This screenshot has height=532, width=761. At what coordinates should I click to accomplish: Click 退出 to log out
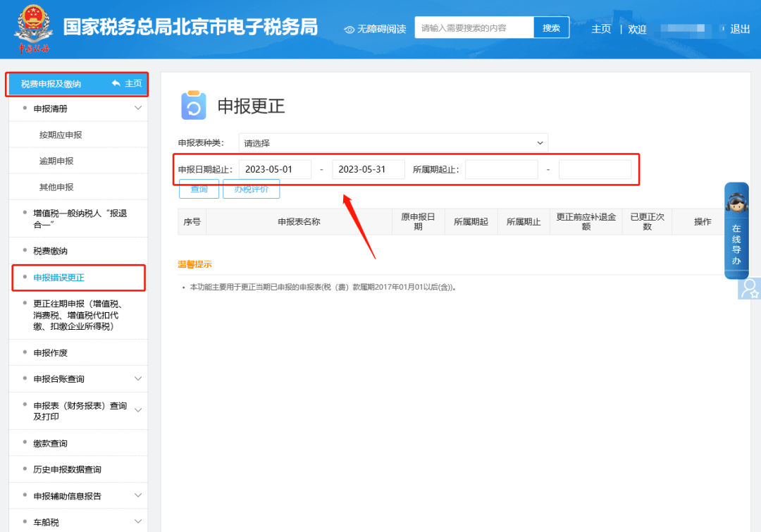[x=739, y=29]
